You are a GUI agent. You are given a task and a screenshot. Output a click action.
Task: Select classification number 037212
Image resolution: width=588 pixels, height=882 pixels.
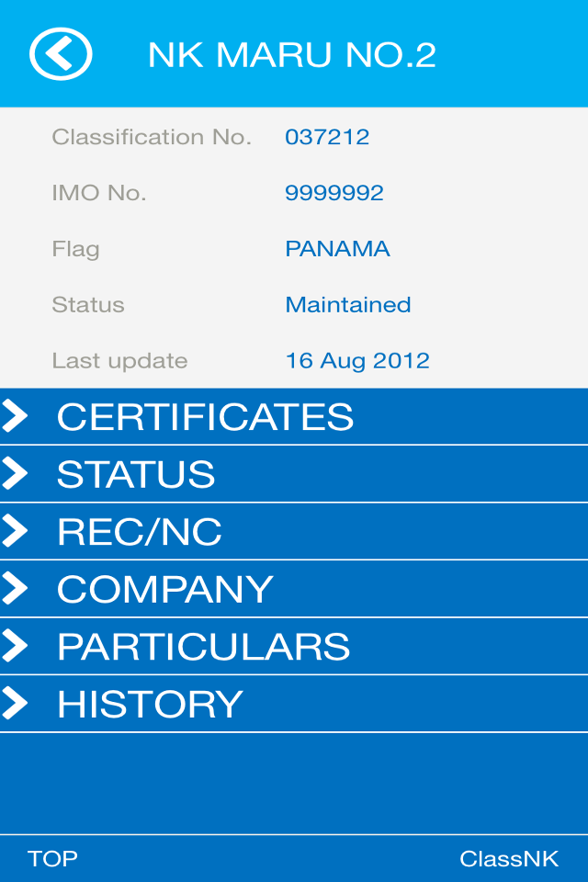click(x=327, y=137)
